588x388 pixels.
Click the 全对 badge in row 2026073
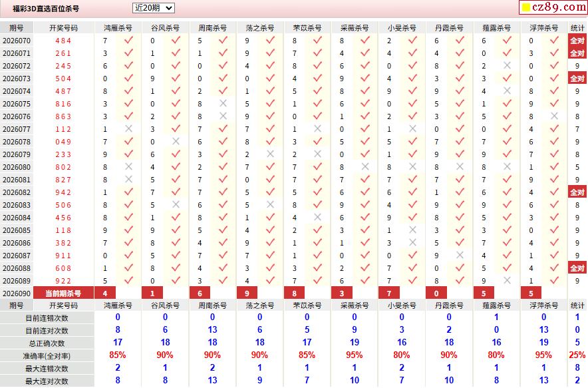pos(577,79)
